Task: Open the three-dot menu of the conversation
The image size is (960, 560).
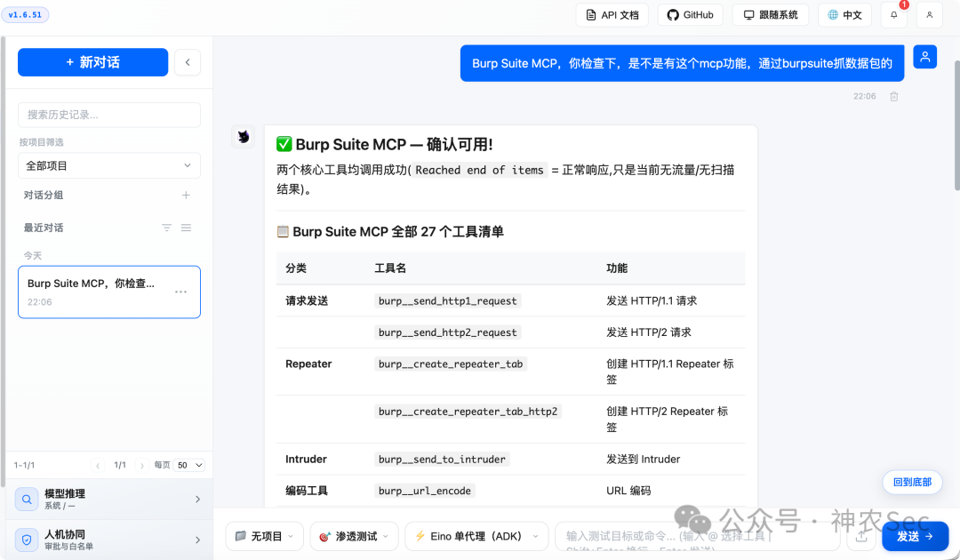Action: (x=180, y=292)
